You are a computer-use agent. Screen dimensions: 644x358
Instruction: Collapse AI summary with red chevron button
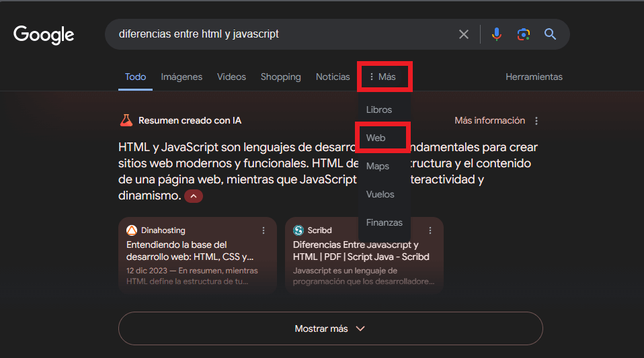click(194, 196)
